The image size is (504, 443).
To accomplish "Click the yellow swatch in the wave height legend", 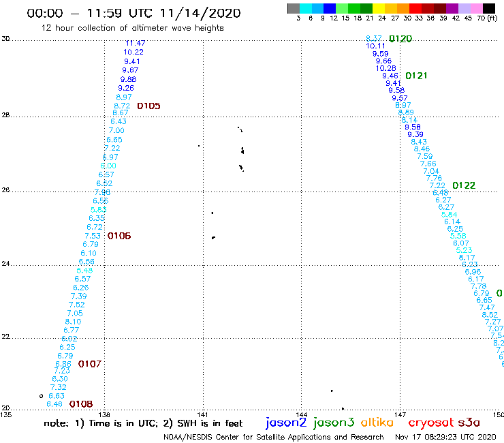I will pyautogui.click(x=379, y=8).
